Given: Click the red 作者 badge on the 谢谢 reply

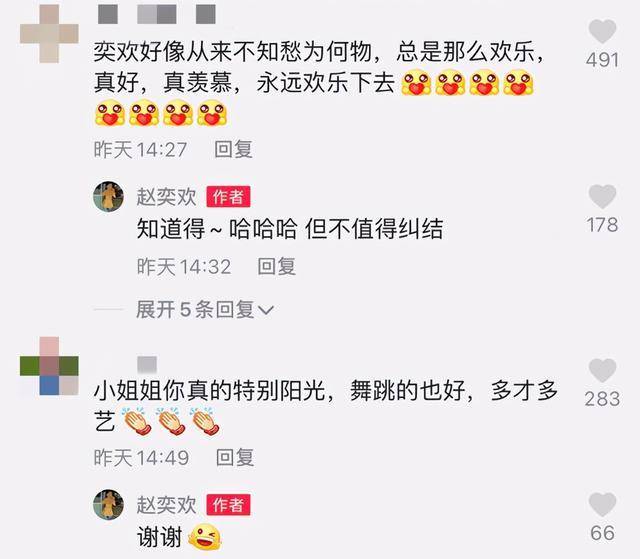Looking at the screenshot, I should [228, 505].
